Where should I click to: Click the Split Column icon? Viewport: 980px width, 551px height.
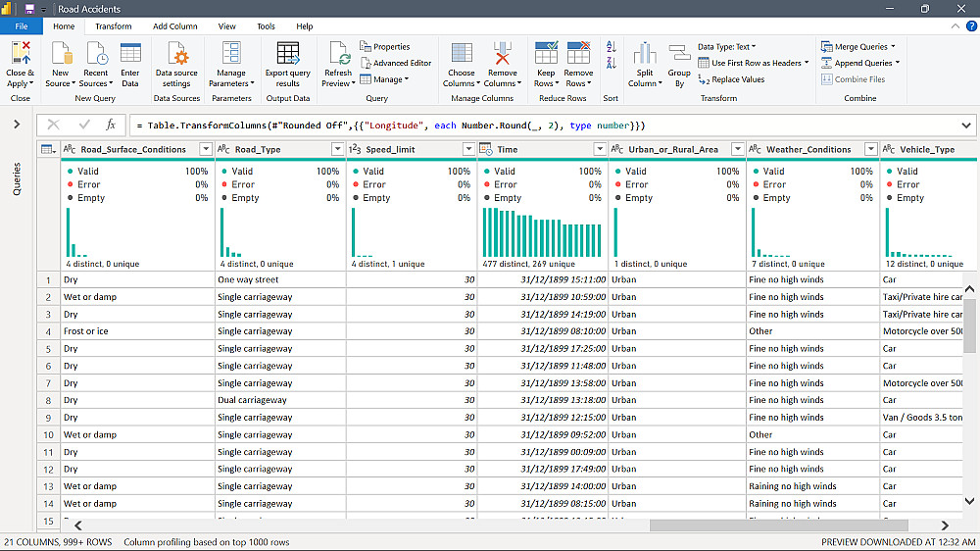644,55
